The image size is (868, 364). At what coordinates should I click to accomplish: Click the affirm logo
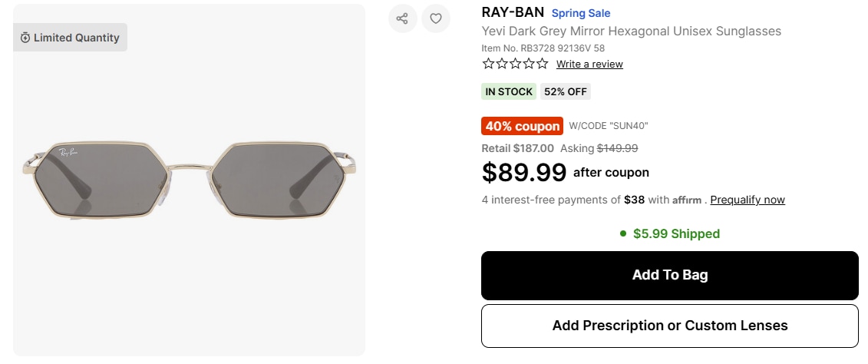[x=687, y=200]
